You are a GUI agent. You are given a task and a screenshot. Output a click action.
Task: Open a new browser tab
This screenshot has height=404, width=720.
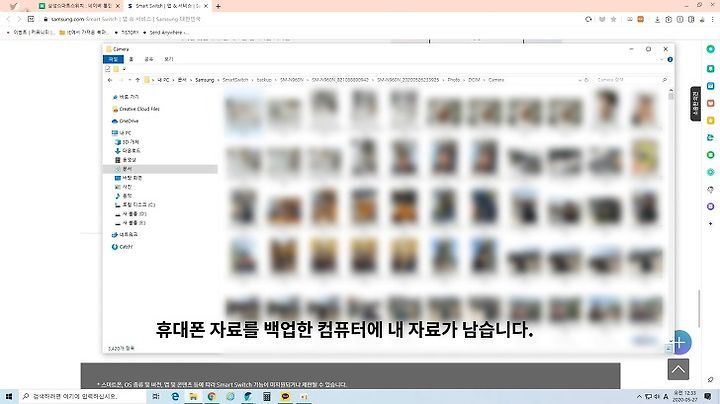(x=218, y=6)
